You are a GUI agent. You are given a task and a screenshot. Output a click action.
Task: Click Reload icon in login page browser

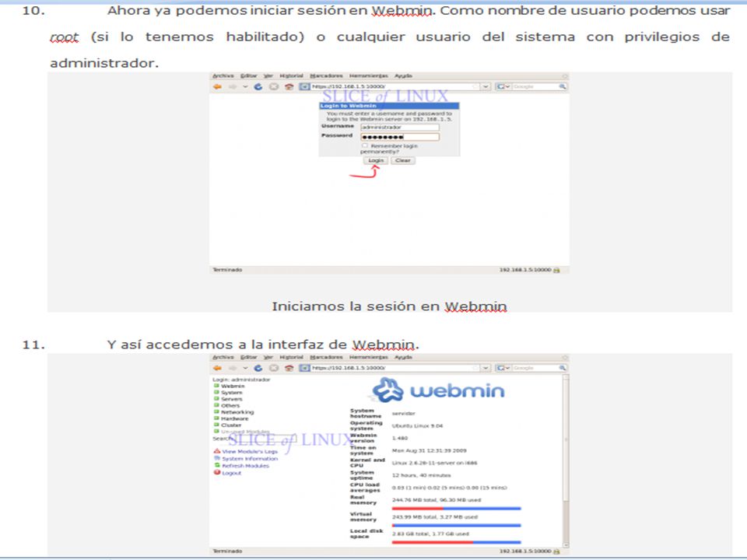(x=258, y=86)
